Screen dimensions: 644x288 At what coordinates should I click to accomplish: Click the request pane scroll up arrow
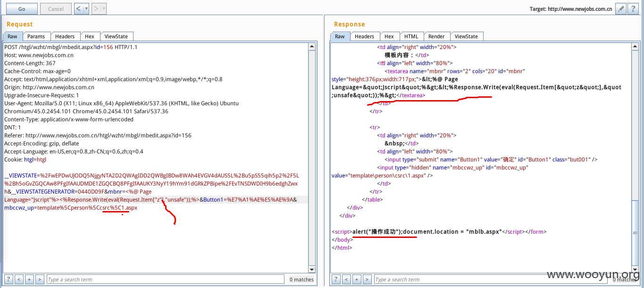pos(311,47)
